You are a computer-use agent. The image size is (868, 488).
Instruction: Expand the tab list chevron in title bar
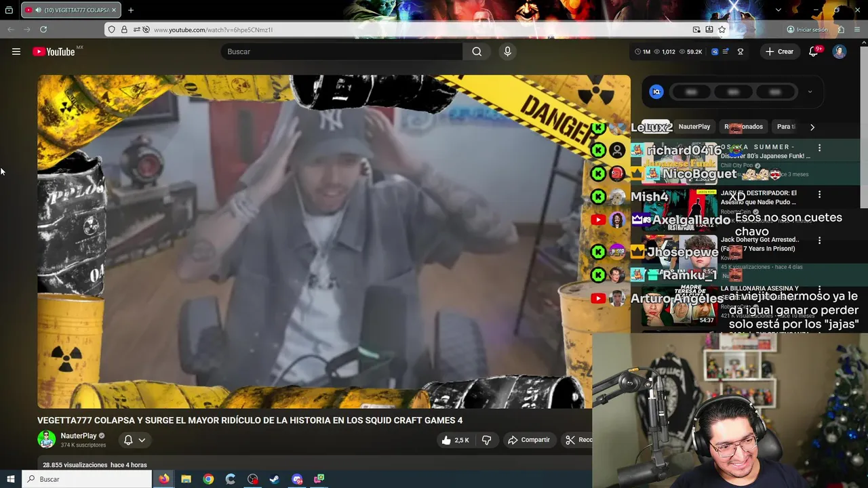click(x=778, y=10)
